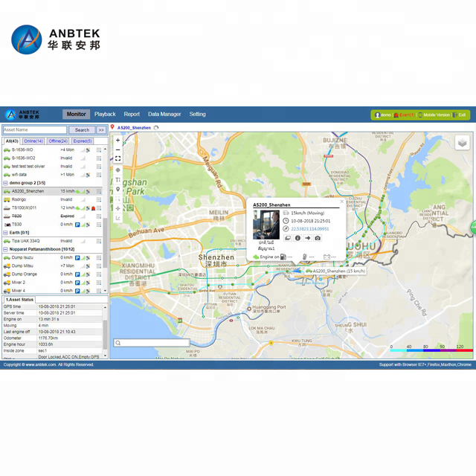Open grid menu for AS200_Shenzhen row
Image resolution: width=476 pixels, height=476 pixels.
[x=99, y=191]
